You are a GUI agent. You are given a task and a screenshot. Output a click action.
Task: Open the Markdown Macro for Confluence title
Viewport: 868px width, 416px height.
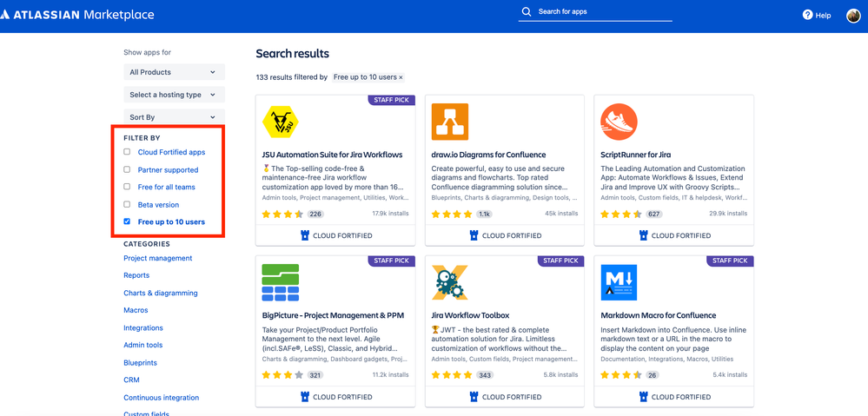[659, 316]
